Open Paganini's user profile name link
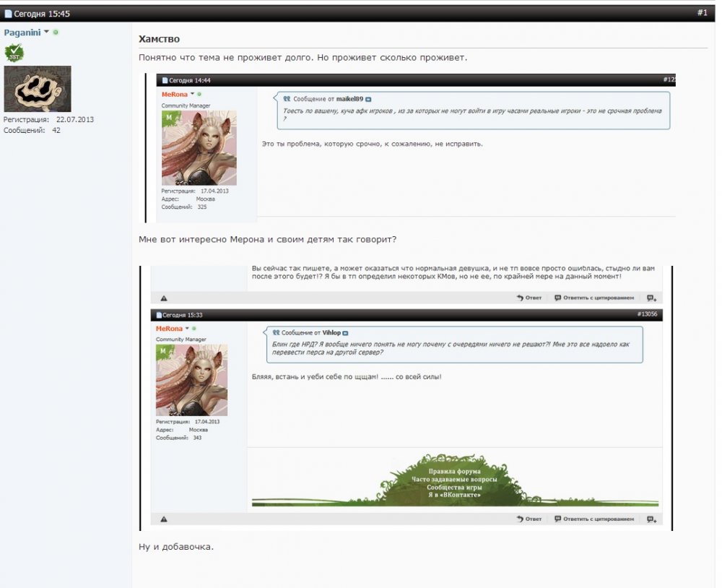Viewport: 722px width, 588px height. [22, 33]
